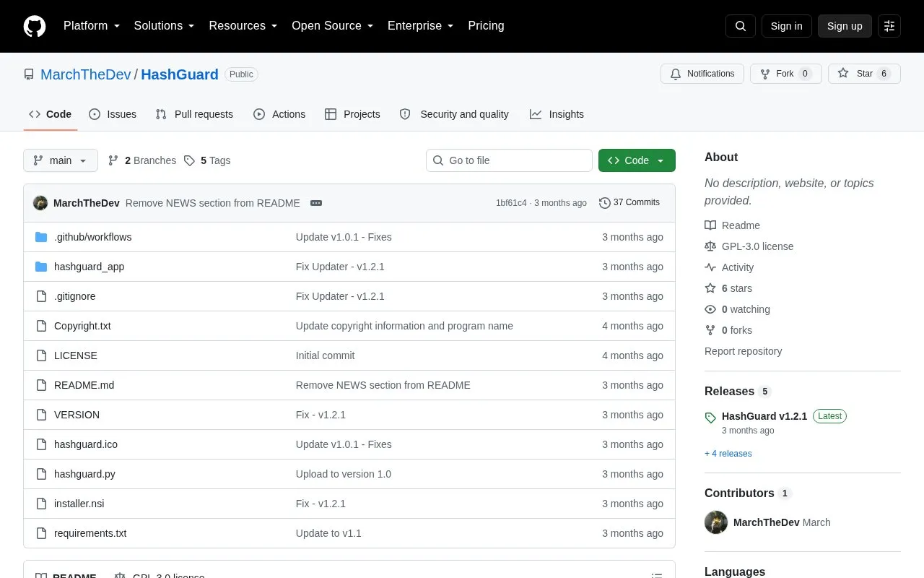Click the Notifications bell button
924x578 pixels.
(702, 74)
